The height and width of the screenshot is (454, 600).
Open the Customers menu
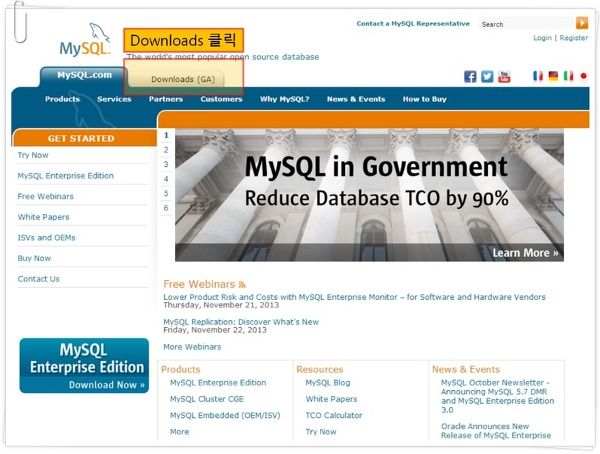coord(221,99)
